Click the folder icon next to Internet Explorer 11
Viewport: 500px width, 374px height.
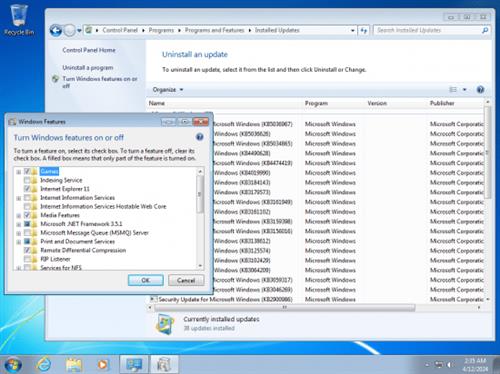click(34, 189)
